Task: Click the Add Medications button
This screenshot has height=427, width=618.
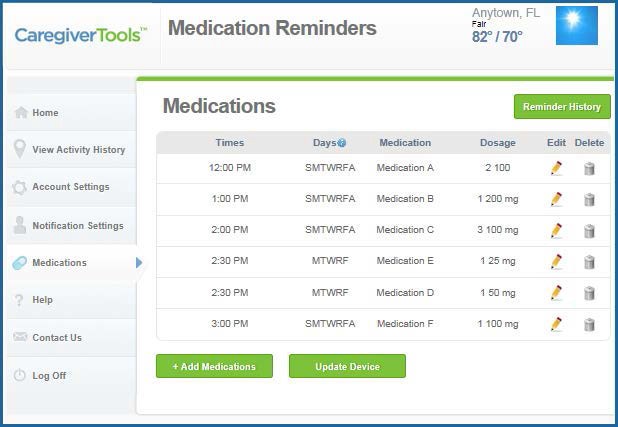Action: coord(214,366)
